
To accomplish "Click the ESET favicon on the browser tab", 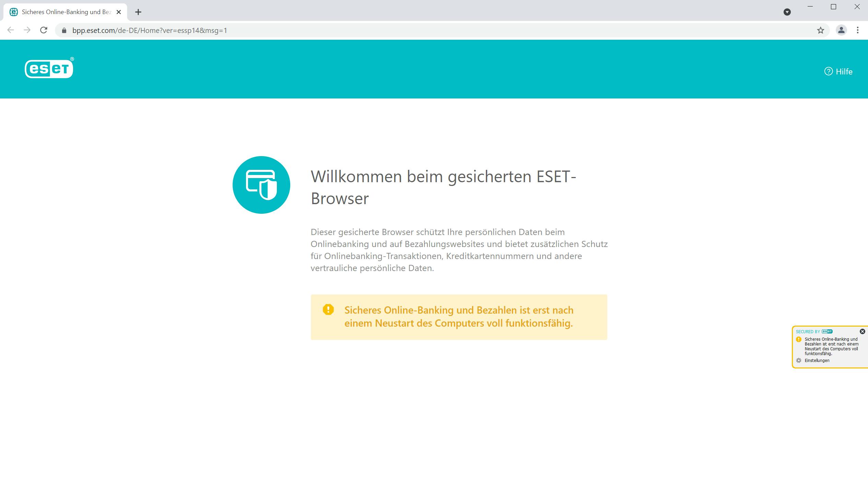I will click(13, 12).
